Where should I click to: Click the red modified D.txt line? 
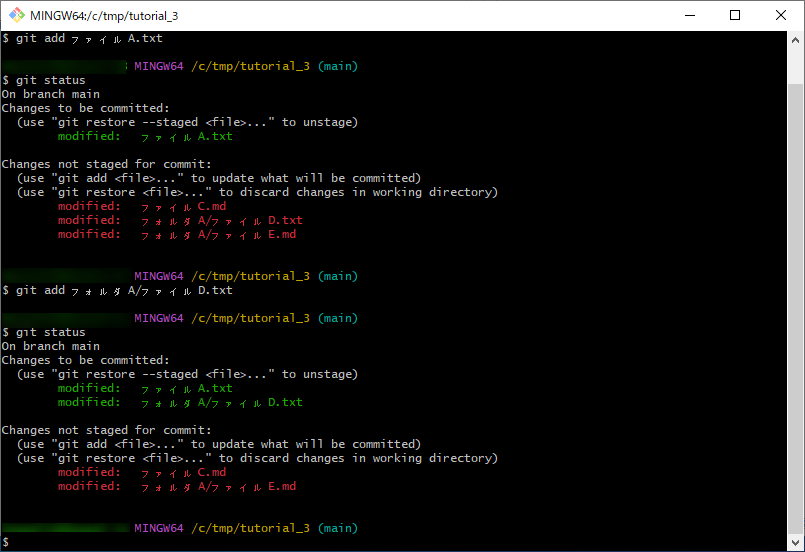point(180,220)
